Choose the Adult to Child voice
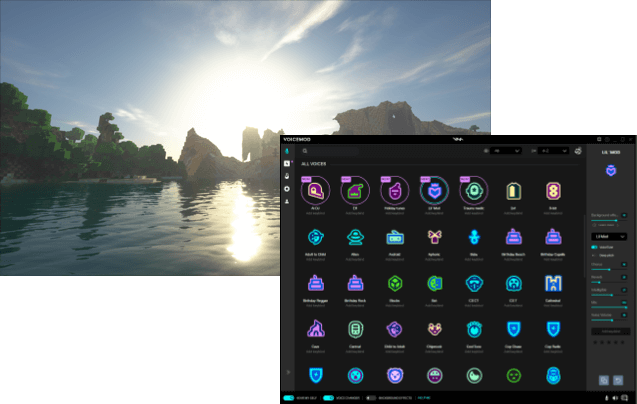Image resolution: width=637 pixels, height=404 pixels. pyautogui.click(x=315, y=237)
